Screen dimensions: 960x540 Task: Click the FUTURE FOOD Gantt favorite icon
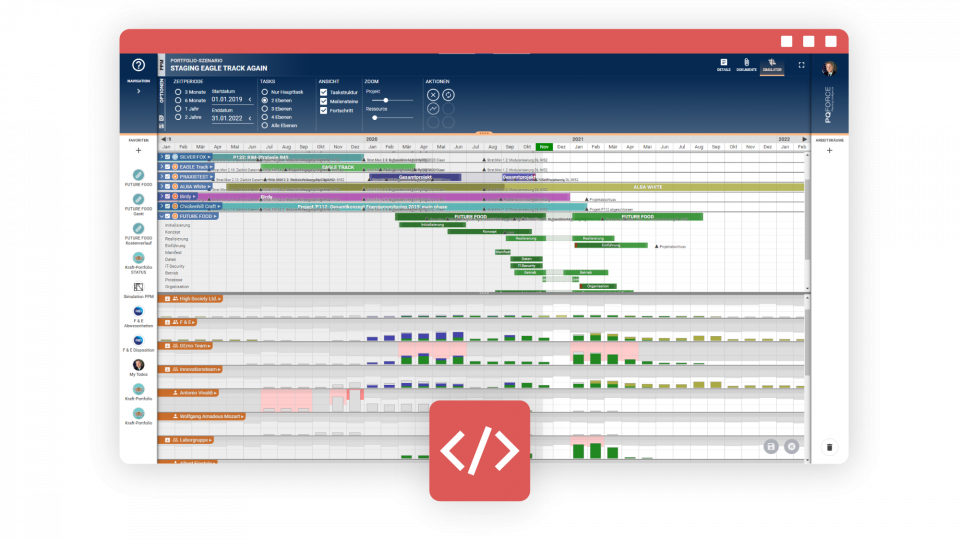point(138,199)
